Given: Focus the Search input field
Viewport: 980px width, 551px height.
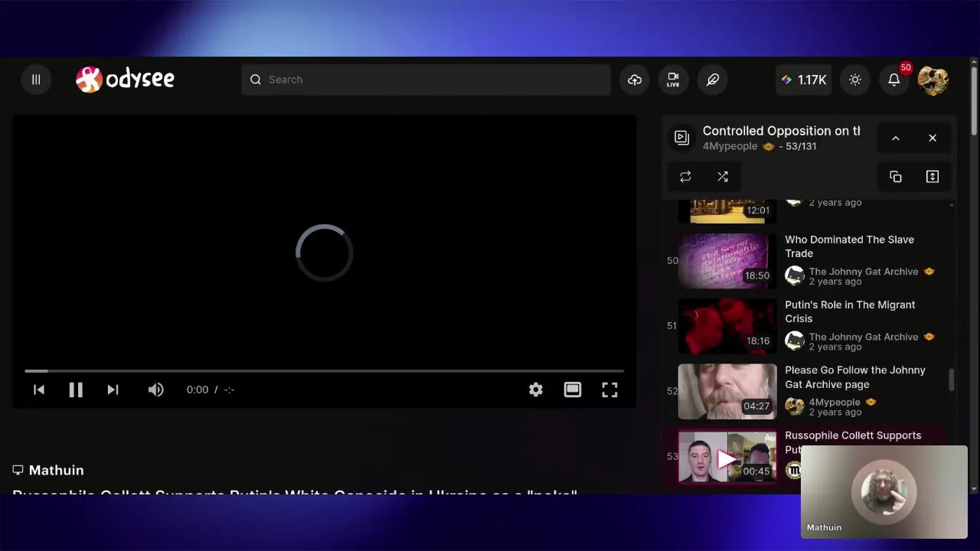Looking at the screenshot, I should click(x=426, y=80).
